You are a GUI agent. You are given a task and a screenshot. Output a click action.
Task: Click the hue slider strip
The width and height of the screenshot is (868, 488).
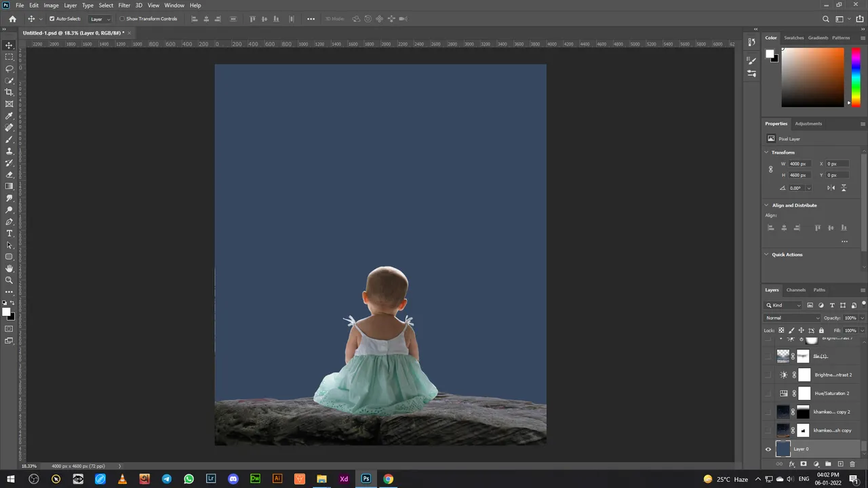click(856, 77)
